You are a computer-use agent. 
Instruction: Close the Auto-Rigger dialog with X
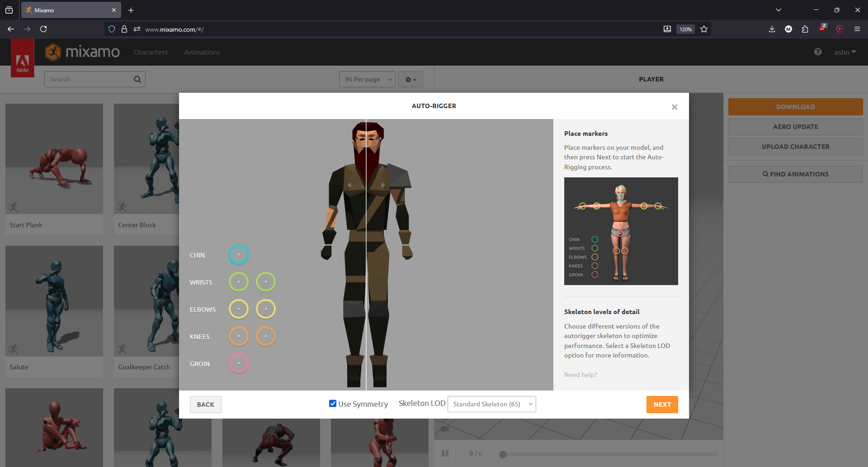click(x=674, y=107)
